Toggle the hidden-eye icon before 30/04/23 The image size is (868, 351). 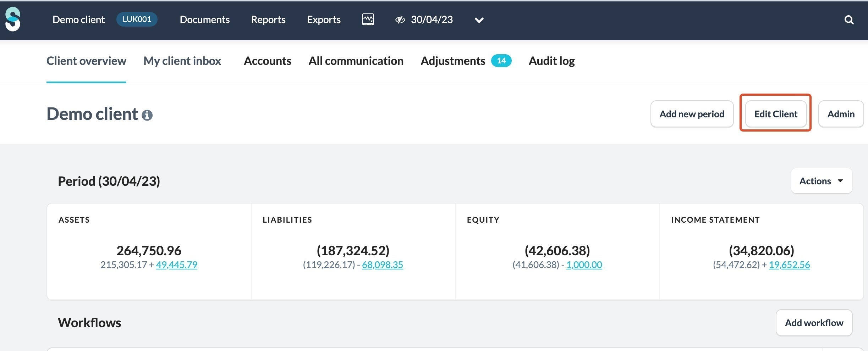400,20
